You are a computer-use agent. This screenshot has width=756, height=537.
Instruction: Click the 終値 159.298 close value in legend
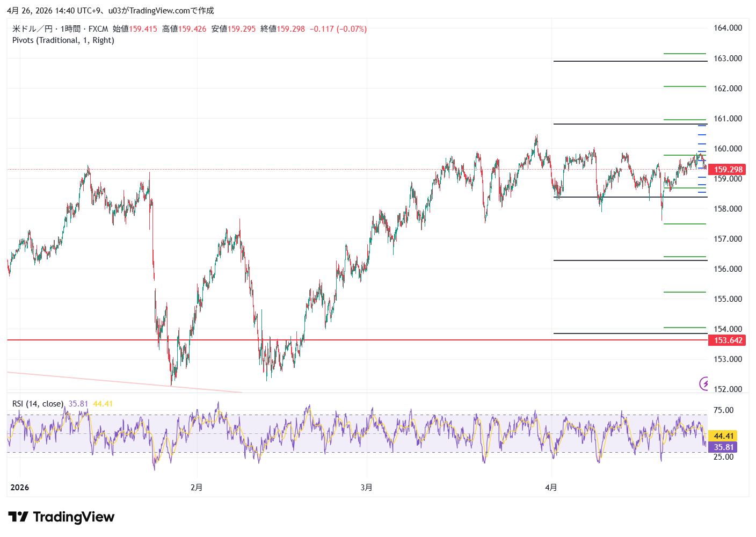pos(283,29)
